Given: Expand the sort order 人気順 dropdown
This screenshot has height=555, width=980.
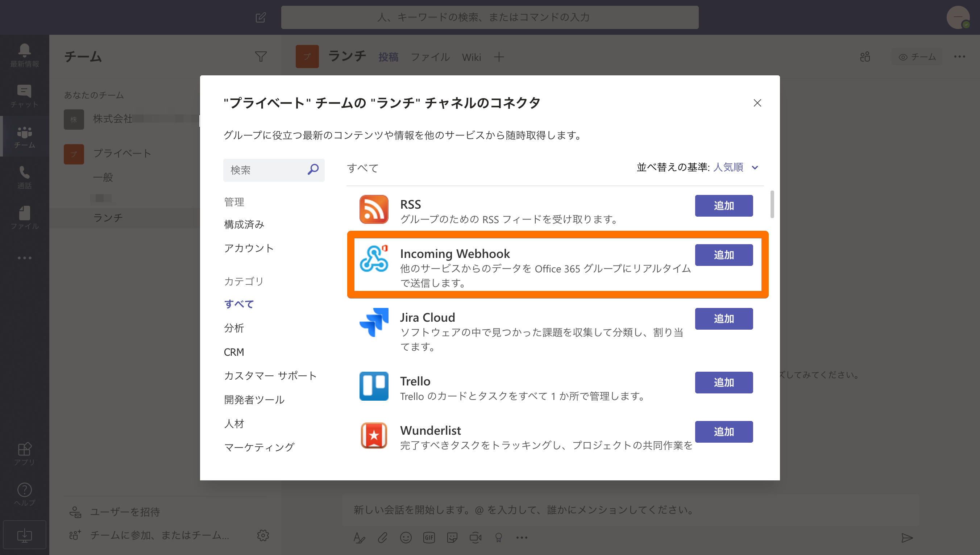Looking at the screenshot, I should [x=728, y=167].
